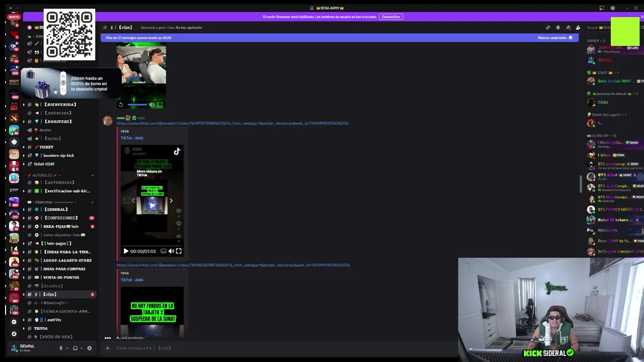Image resolution: width=644 pixels, height=362 pixels.
Task: Expand BOOSTERS channel threads arrow
Action: pyautogui.click(x=24, y=122)
